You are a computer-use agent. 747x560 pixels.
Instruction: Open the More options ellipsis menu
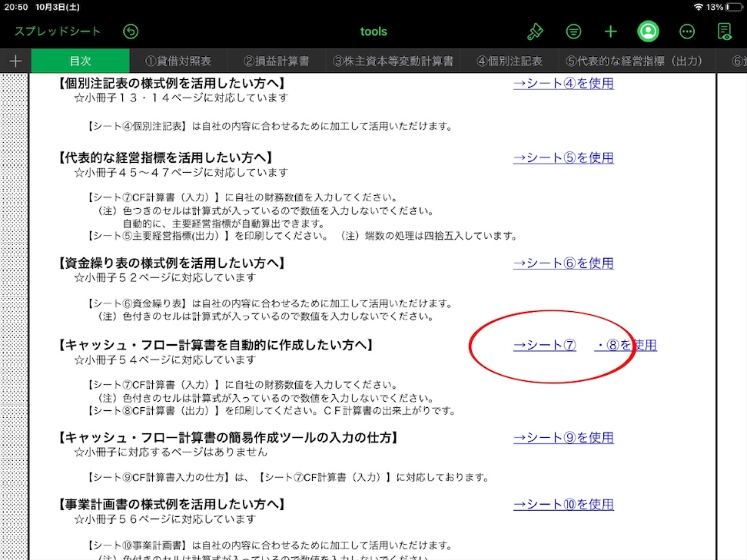point(687,31)
